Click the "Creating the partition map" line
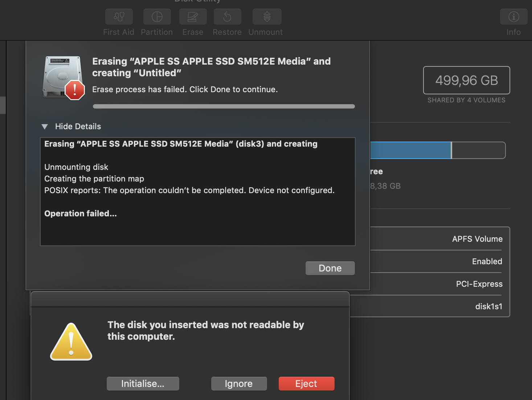The height and width of the screenshot is (400, 532). 94,179
